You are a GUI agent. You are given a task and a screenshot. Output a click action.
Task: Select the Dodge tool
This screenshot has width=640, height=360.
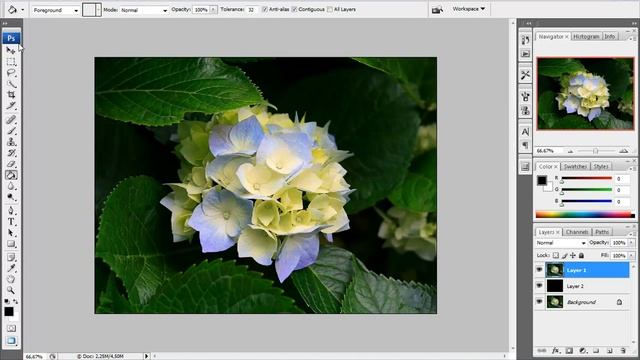point(11,197)
